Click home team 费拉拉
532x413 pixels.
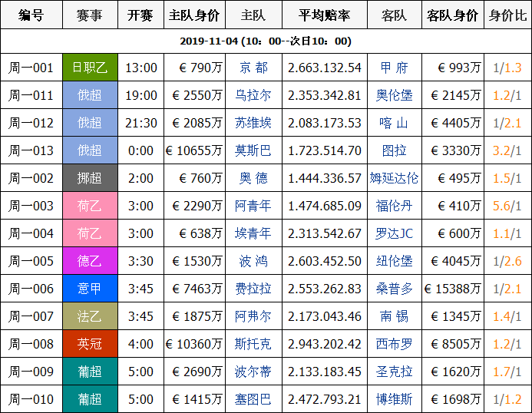pyautogui.click(x=253, y=289)
